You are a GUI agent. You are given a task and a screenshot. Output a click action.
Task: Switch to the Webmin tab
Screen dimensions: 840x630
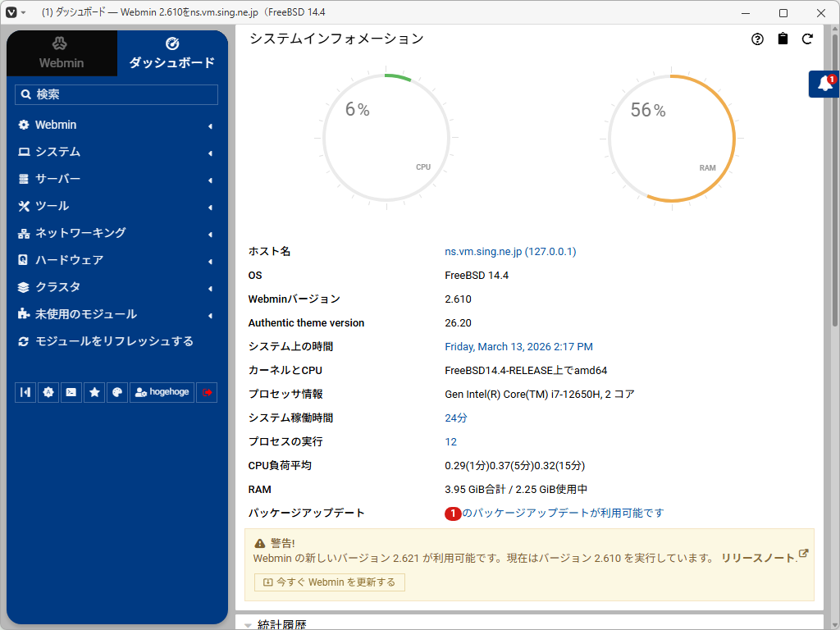point(62,53)
